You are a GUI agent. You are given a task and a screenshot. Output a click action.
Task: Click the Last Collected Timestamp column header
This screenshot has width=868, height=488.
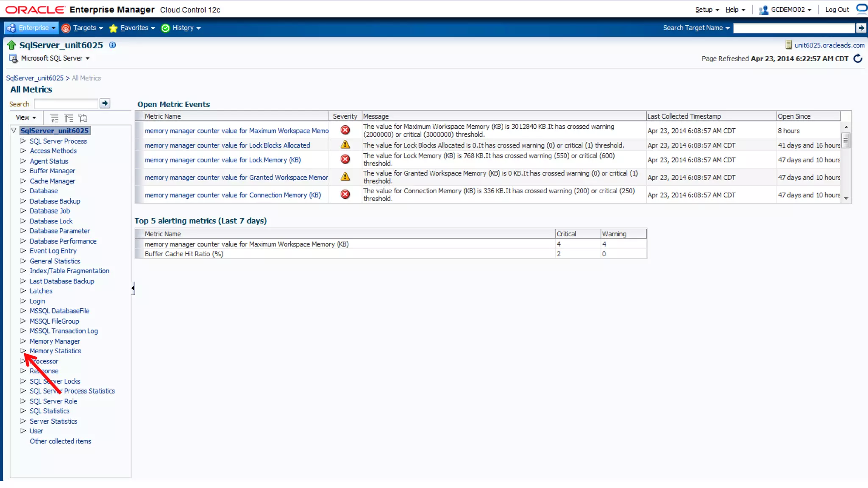[x=711, y=116]
